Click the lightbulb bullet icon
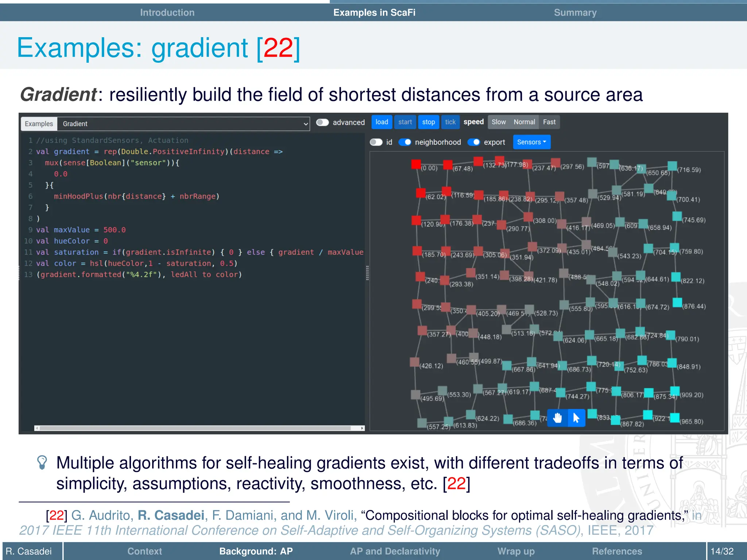Screen dimensions: 747x560 tap(42, 462)
